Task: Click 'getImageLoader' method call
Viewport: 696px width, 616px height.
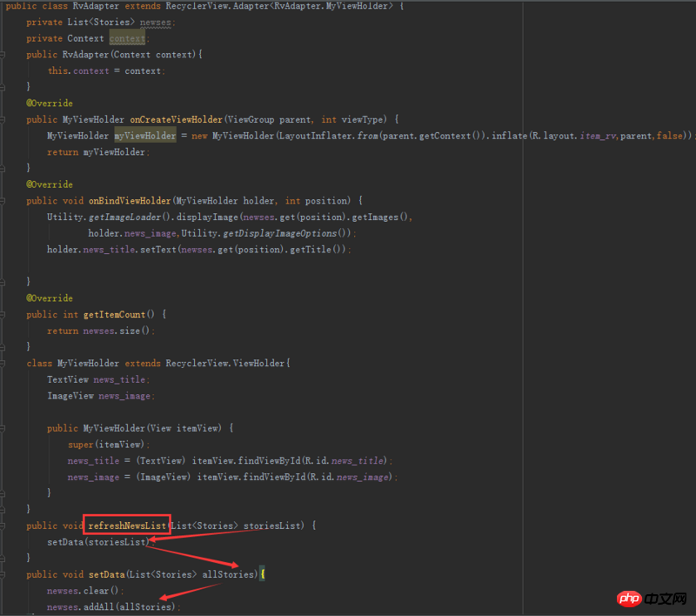Action: [x=124, y=217]
